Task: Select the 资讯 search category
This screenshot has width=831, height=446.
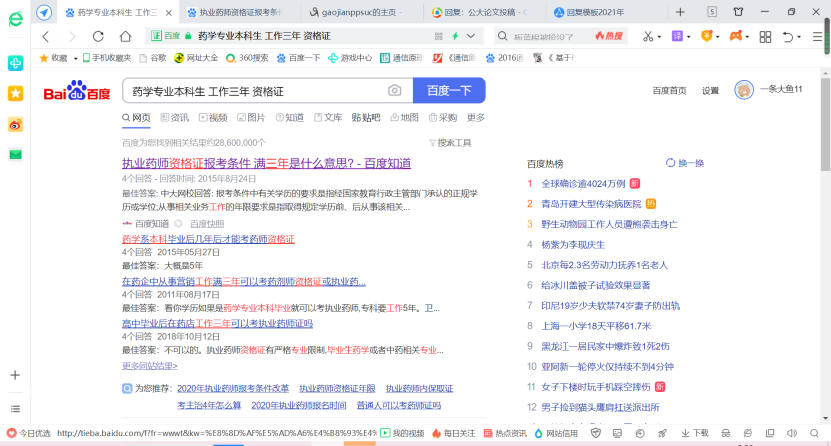Action: [x=175, y=118]
